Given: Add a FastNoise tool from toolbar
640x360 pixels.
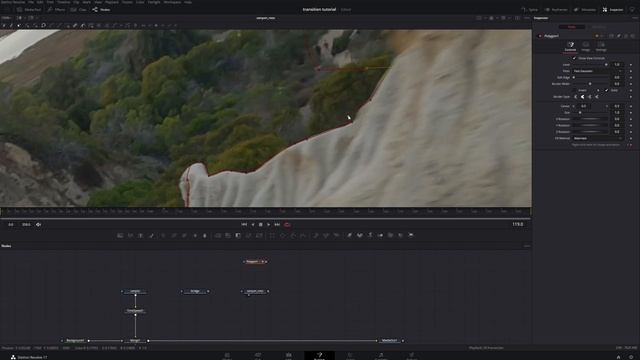Looking at the screenshot, I should click(131, 236).
